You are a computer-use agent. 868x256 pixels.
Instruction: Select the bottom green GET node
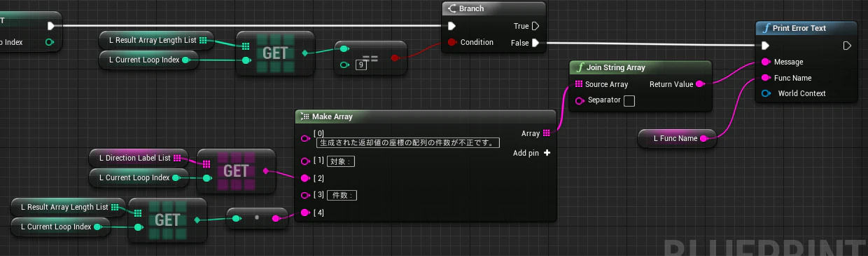pos(167,220)
